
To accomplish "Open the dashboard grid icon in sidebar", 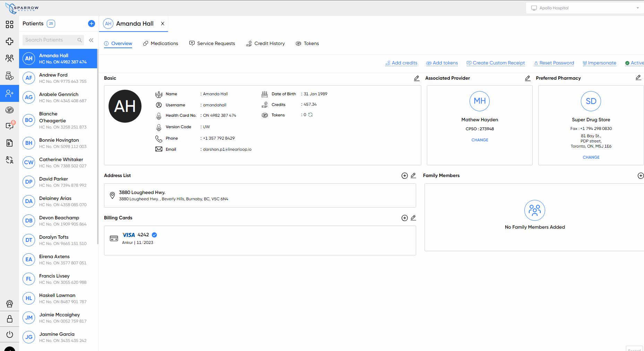I will [x=10, y=24].
